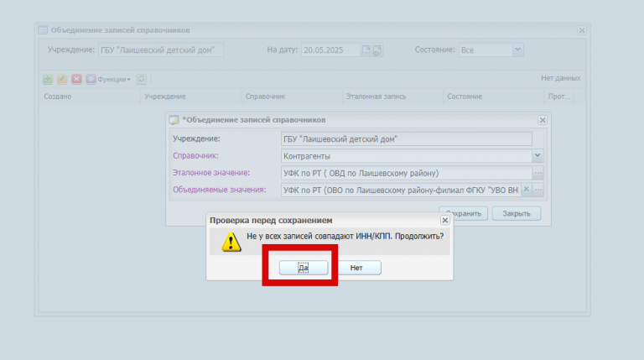The height and width of the screenshot is (360, 644).
Task: Decline with the Нет button
Action: (356, 268)
